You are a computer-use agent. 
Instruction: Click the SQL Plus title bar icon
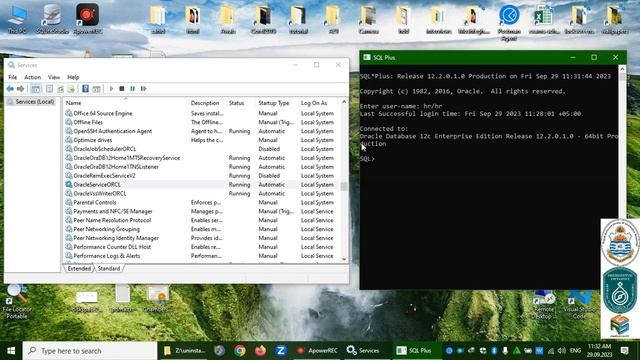click(x=367, y=58)
